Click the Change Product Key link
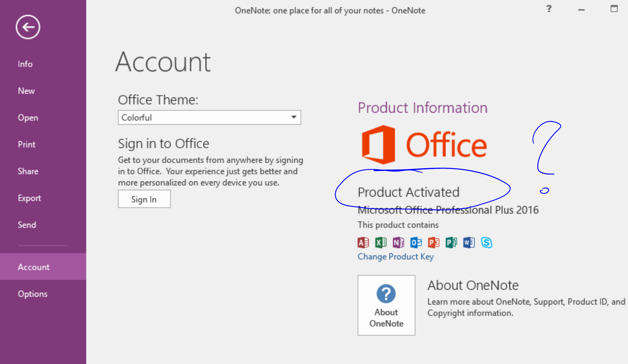The height and width of the screenshot is (364, 628). [395, 257]
